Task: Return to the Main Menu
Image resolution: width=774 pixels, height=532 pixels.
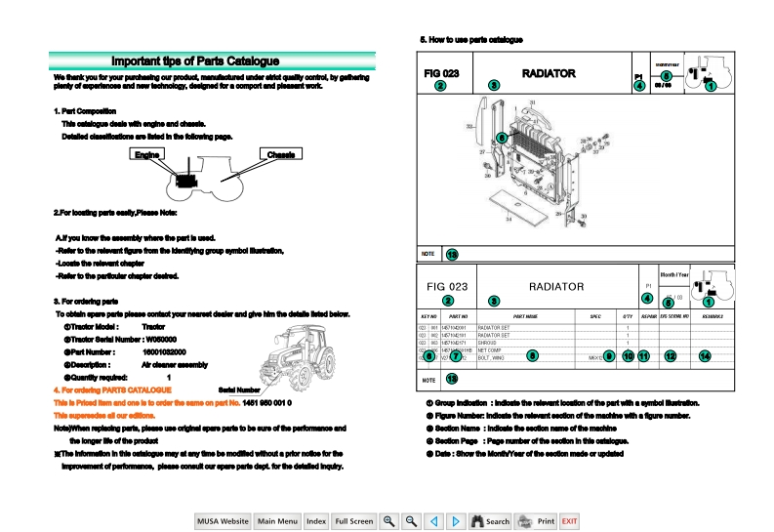Action: click(278, 521)
